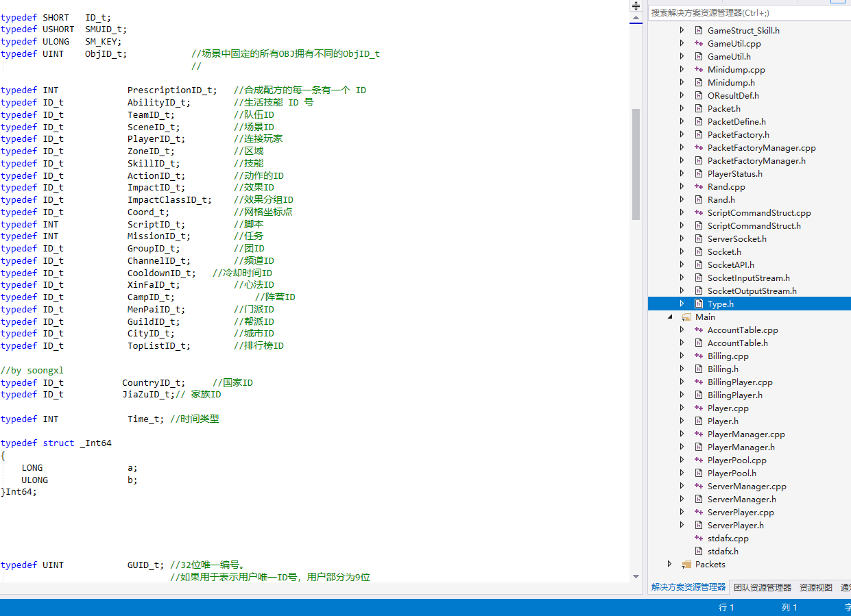Open the Socket.h file in the tree

(724, 251)
